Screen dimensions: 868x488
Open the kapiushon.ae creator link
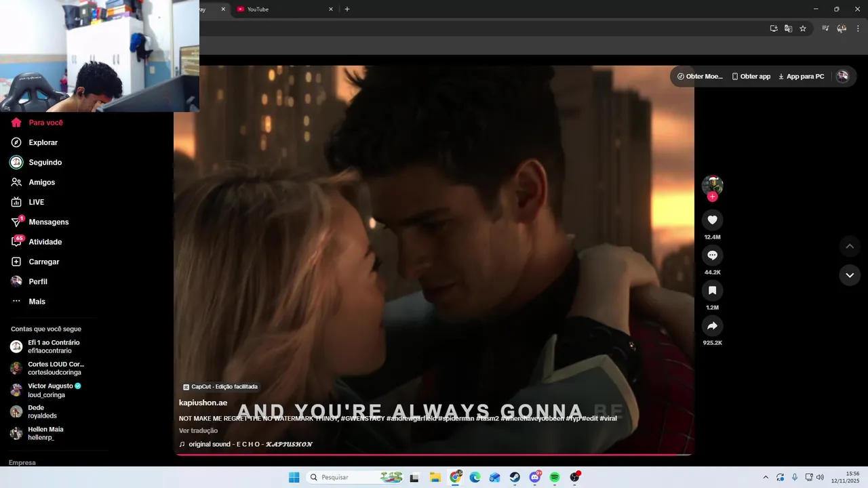coord(203,403)
